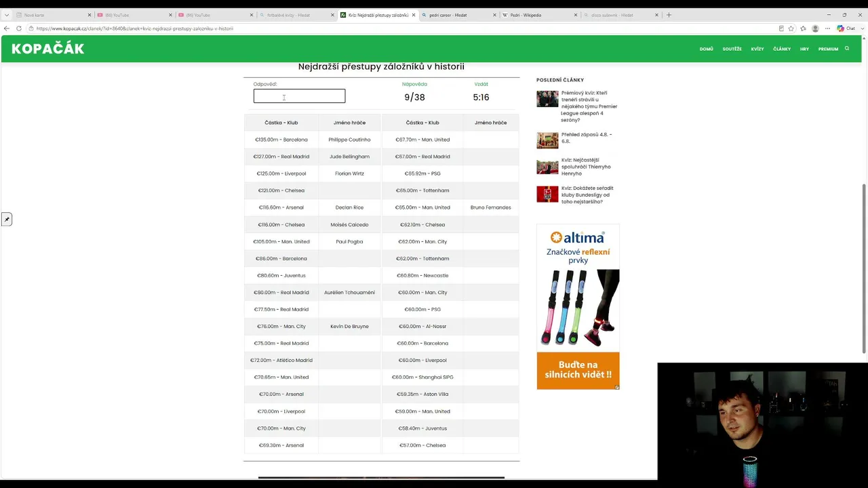Click thumbnail of the Thierry Henry quiz

click(547, 166)
